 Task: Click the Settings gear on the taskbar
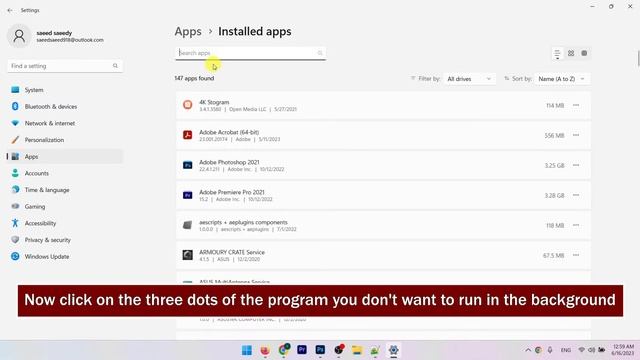393,350
